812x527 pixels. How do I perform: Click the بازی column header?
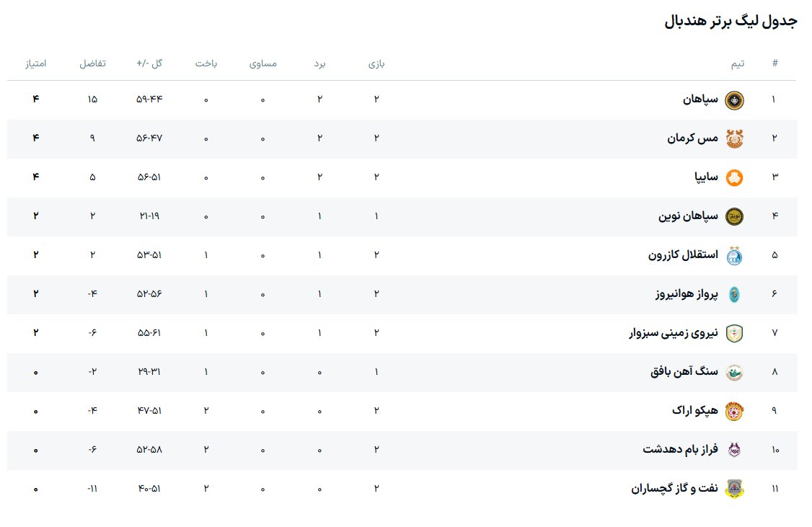point(376,63)
